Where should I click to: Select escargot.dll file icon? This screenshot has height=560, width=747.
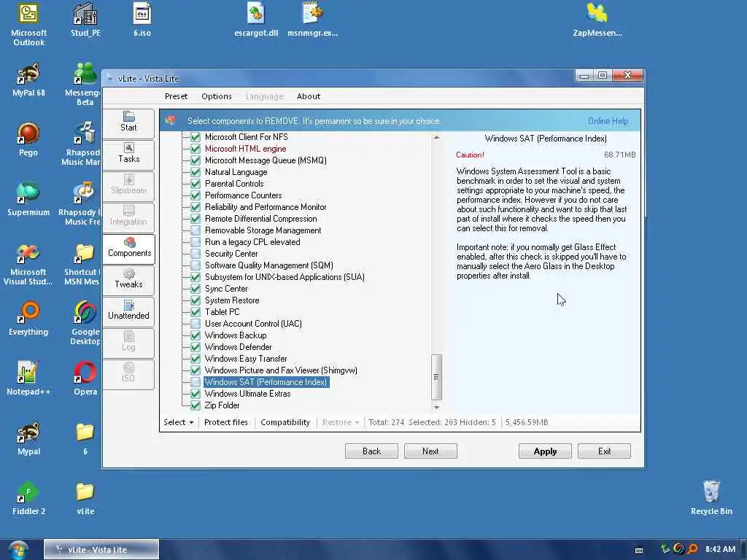click(256, 20)
